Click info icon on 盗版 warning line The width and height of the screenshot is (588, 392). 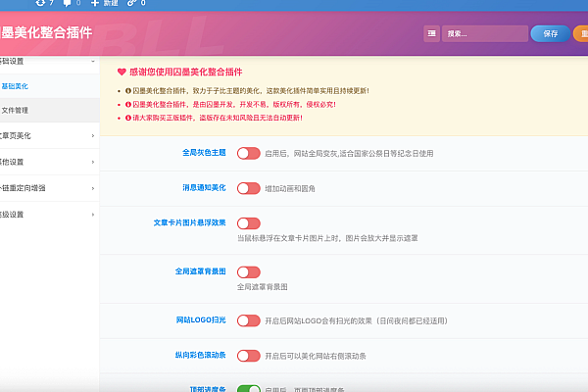tap(128, 118)
